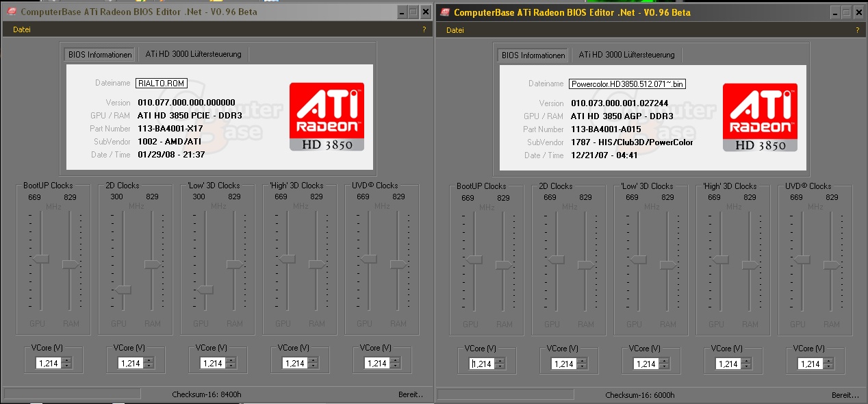Click the BootUP VCore stepper arrows, right window
Viewport: 868px width, 404px height.
500,364
